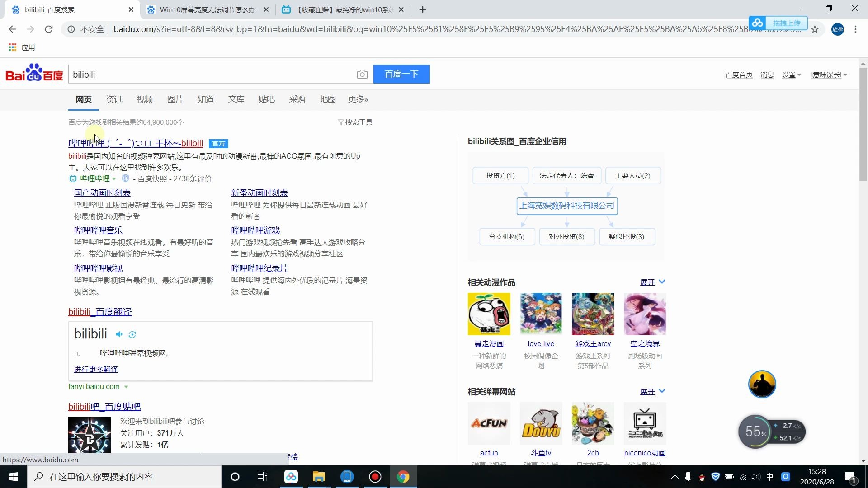Open the screen recorder icon in the taskbar
This screenshot has width=868, height=488.
coord(375,477)
